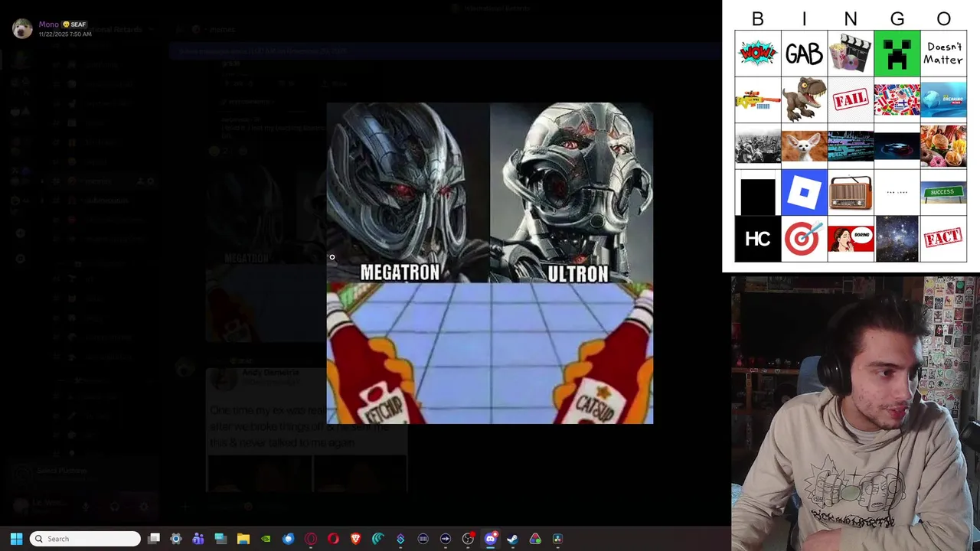980x551 pixels.
Task: Select the fennec fox bingo square
Action: point(804,146)
